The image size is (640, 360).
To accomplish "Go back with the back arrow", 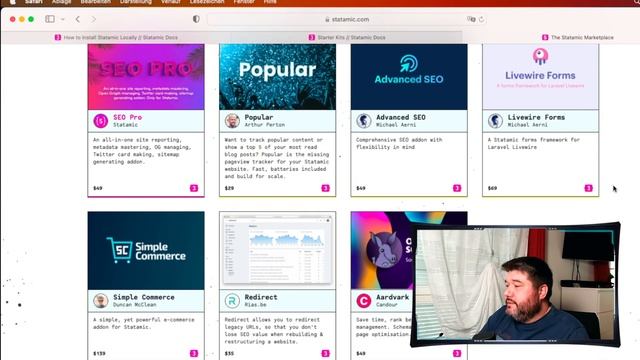I will pyautogui.click(x=78, y=19).
